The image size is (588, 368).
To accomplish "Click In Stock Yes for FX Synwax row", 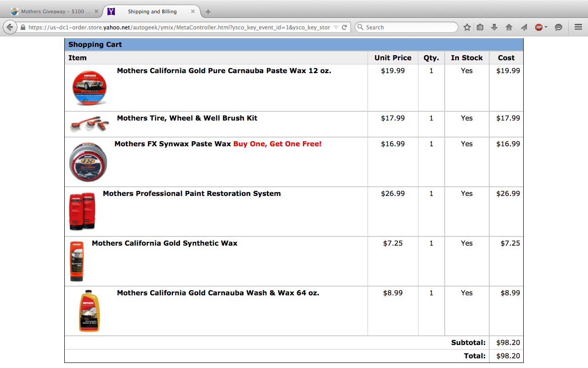I will 467,144.
